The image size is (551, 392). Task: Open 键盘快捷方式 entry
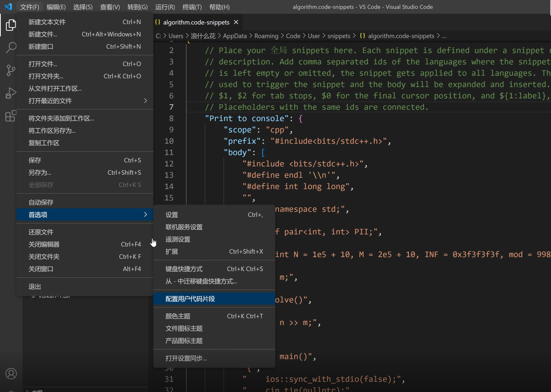[214, 269]
